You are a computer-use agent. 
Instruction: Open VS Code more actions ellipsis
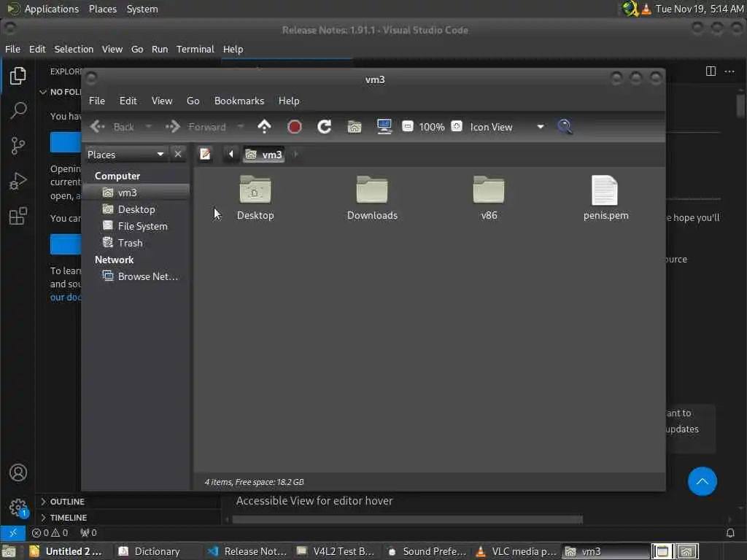coord(729,71)
